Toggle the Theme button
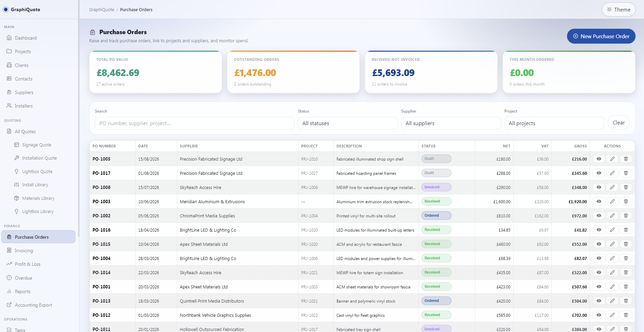The height and width of the screenshot is (332, 644). tap(618, 9)
